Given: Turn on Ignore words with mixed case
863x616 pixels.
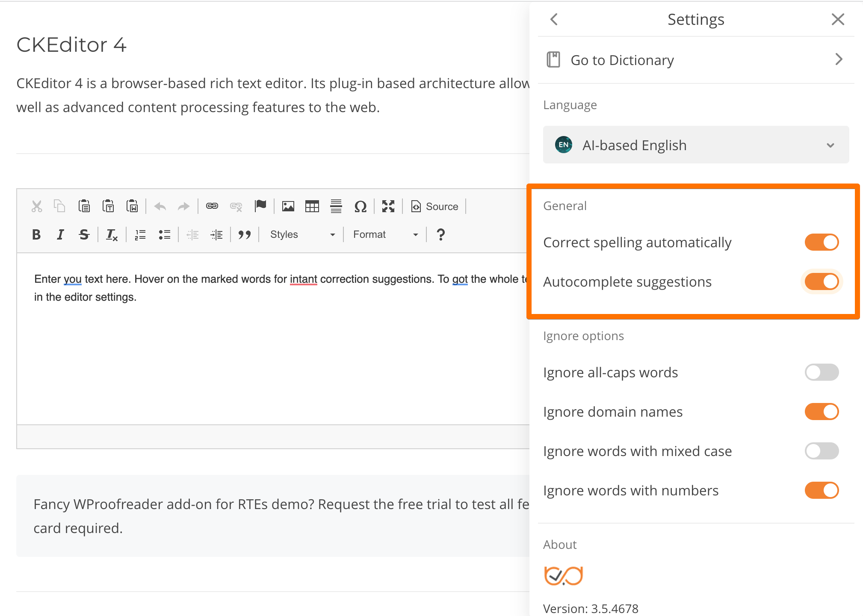Looking at the screenshot, I should 821,451.
